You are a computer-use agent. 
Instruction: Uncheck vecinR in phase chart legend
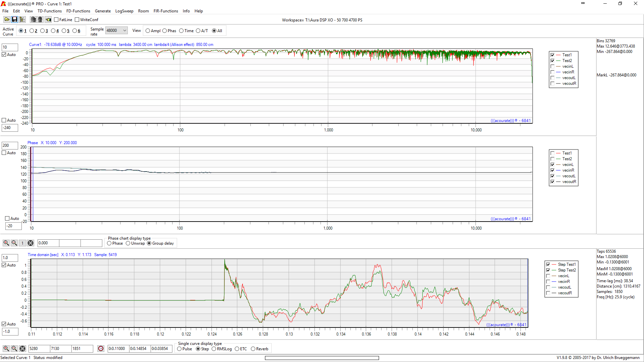click(x=552, y=170)
